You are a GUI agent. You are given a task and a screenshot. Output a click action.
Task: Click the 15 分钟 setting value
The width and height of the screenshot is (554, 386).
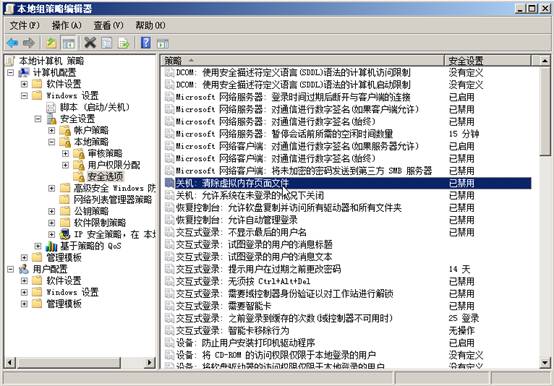(x=464, y=134)
